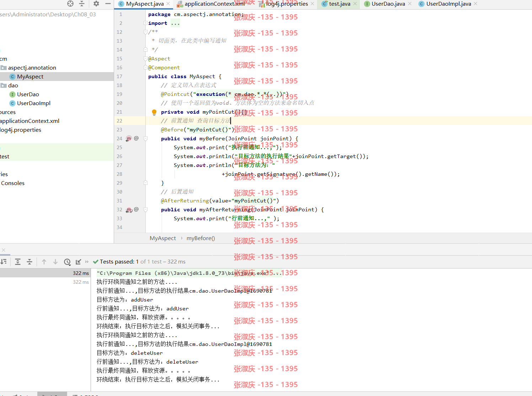Click the @Before annotation on line 23
532x396 pixels.
click(x=172, y=130)
